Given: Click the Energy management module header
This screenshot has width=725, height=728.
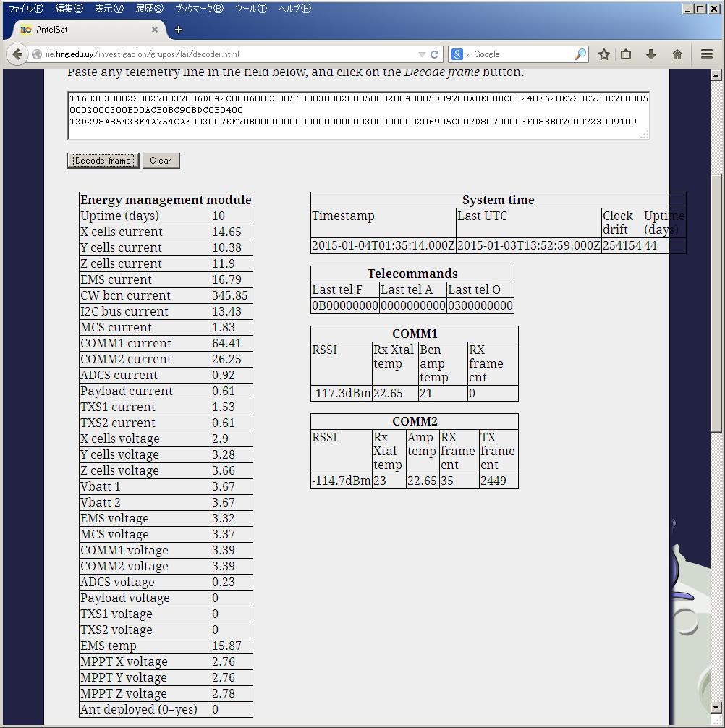Looking at the screenshot, I should click(x=166, y=200).
